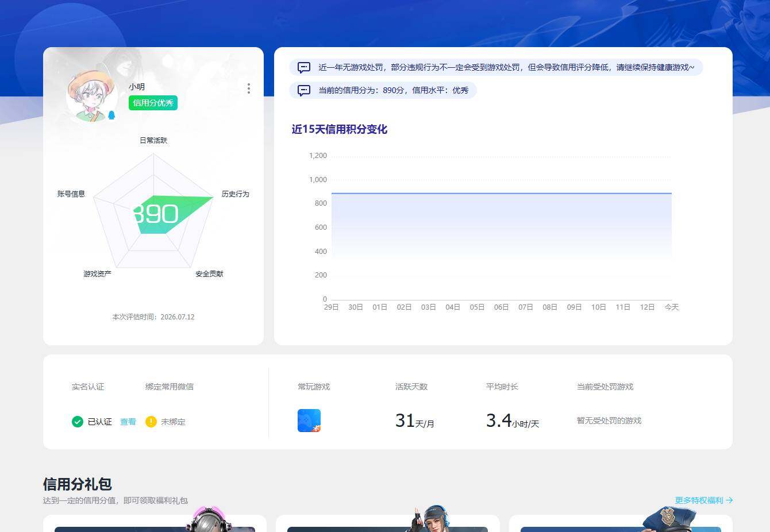The image size is (770, 532).
Task: Click the 今天 point on chart axis
Action: click(672, 307)
